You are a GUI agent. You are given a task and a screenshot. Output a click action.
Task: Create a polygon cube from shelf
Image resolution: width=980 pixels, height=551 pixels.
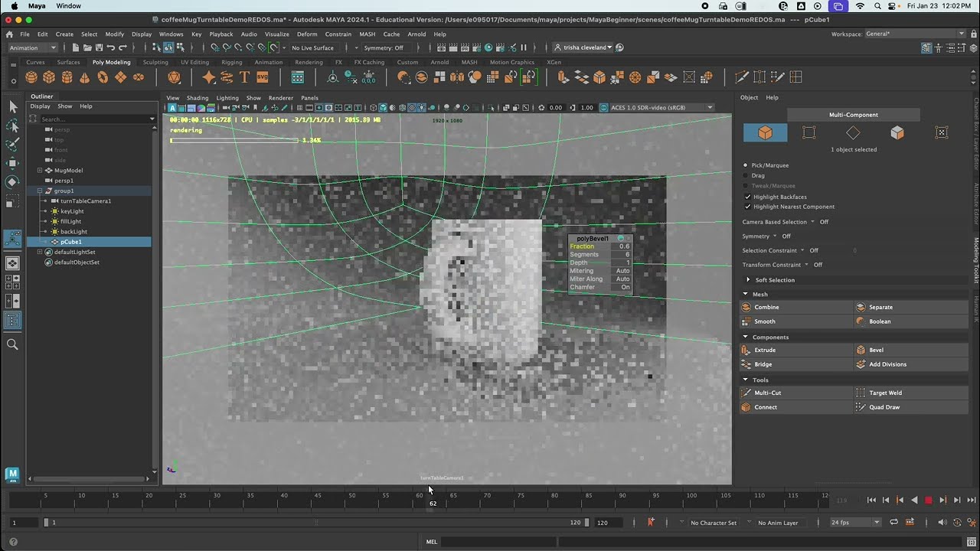(49, 77)
